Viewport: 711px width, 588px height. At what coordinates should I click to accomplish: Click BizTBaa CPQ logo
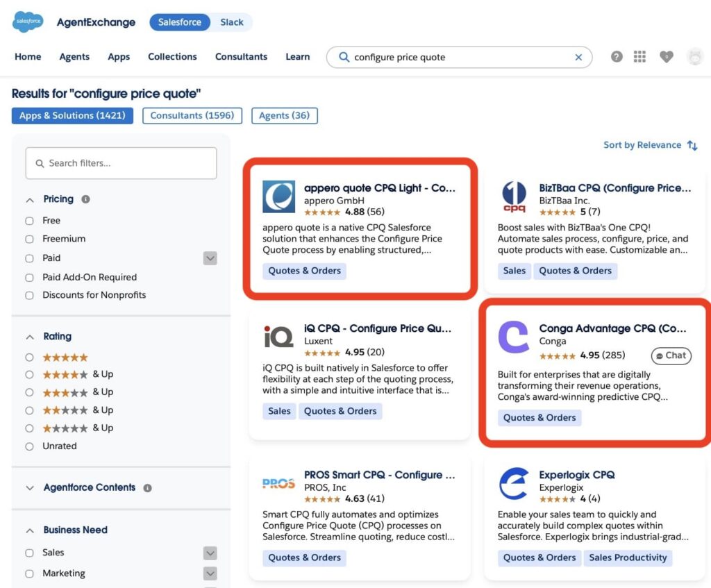point(515,196)
